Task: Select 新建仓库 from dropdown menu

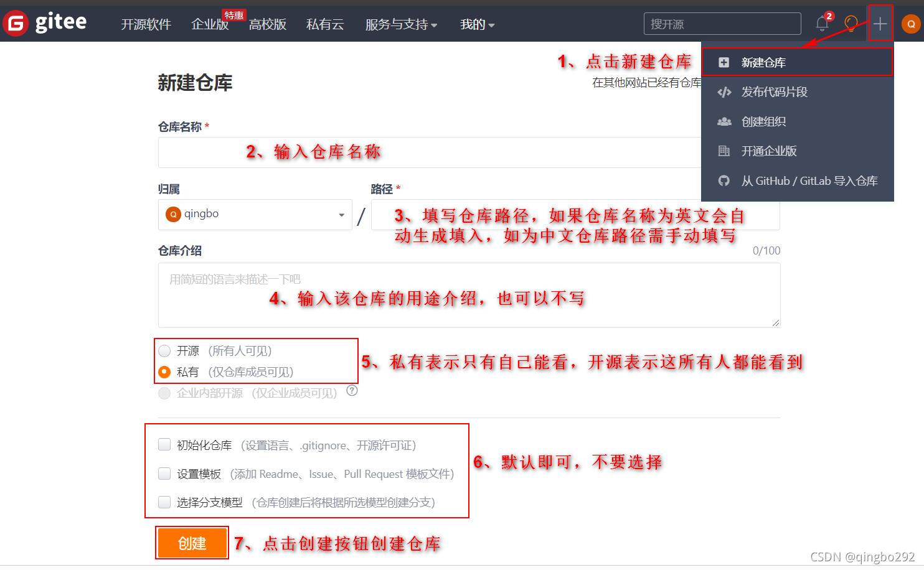Action: coord(798,62)
